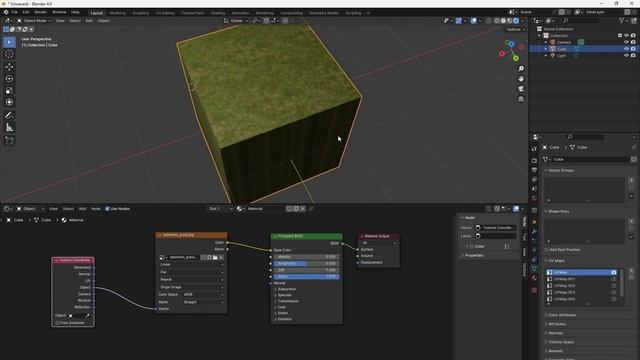Hide Camera in viewport via eye icon
The image size is (640, 360).
pyautogui.click(x=626, y=42)
